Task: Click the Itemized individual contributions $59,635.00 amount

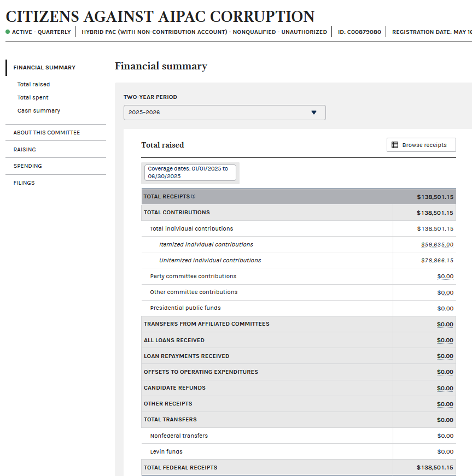Action: click(x=437, y=245)
